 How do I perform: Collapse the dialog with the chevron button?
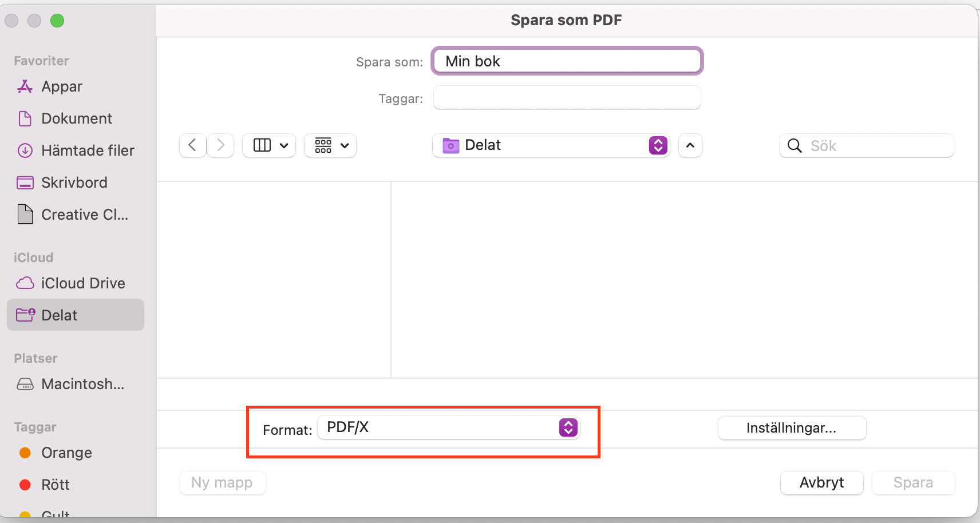pos(690,145)
